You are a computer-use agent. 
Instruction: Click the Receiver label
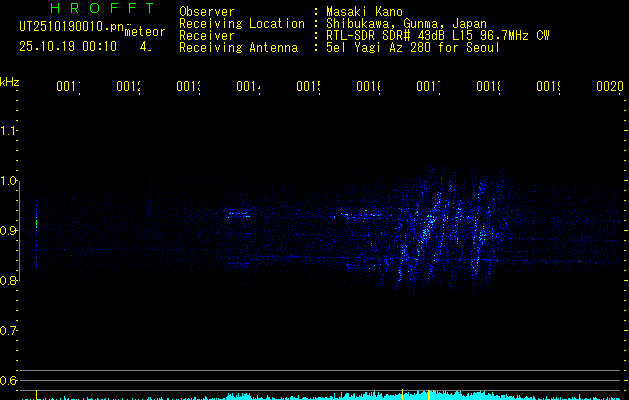click(207, 36)
